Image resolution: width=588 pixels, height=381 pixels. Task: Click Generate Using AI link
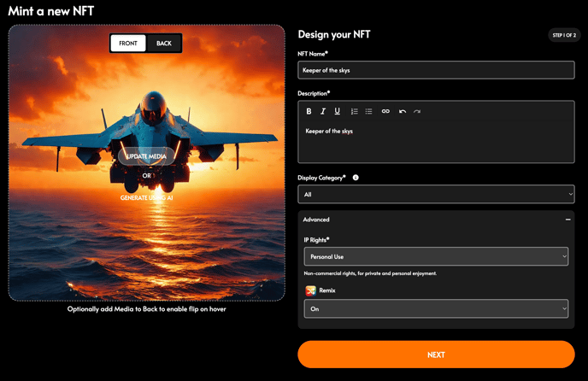[x=146, y=197]
